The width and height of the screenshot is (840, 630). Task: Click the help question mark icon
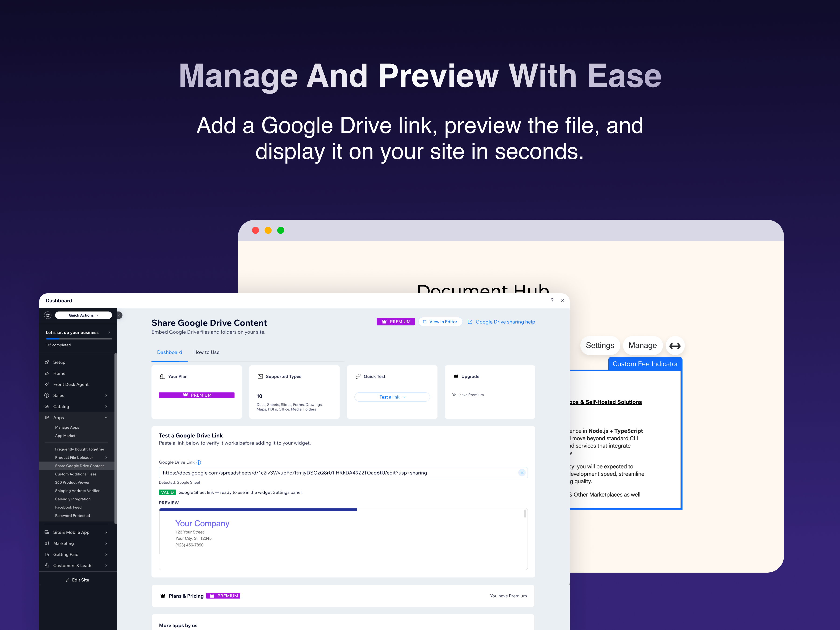pyautogui.click(x=552, y=300)
